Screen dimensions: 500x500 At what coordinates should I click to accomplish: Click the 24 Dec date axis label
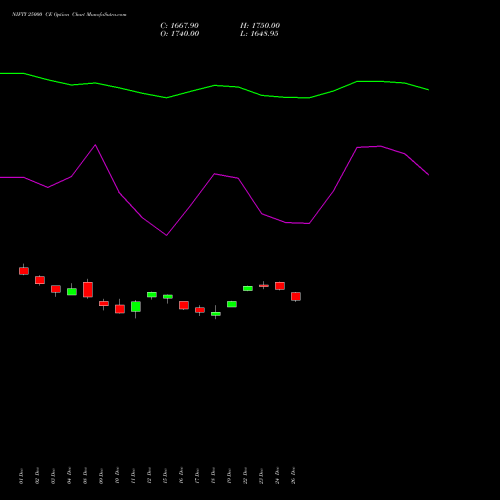(x=277, y=476)
